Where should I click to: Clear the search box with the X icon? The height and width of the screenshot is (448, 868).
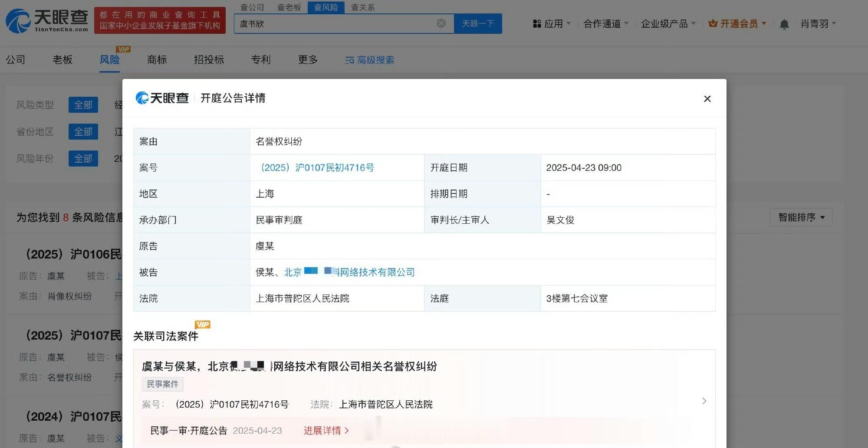point(441,23)
